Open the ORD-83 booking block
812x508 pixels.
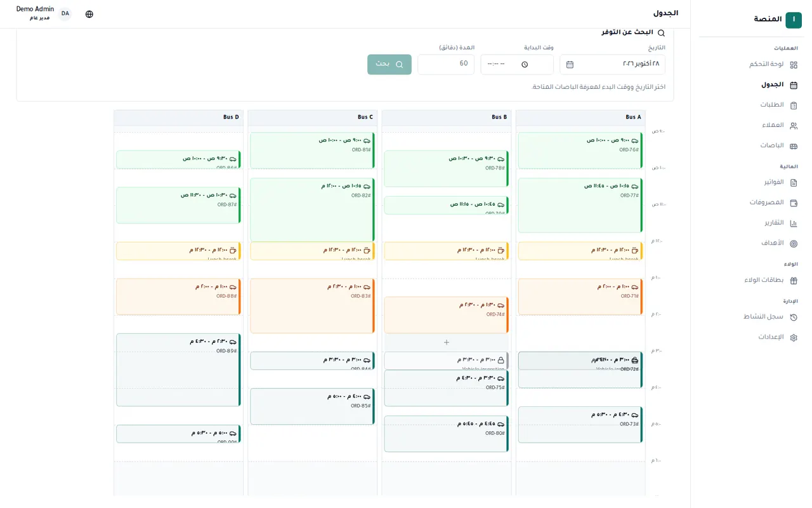[x=313, y=306]
